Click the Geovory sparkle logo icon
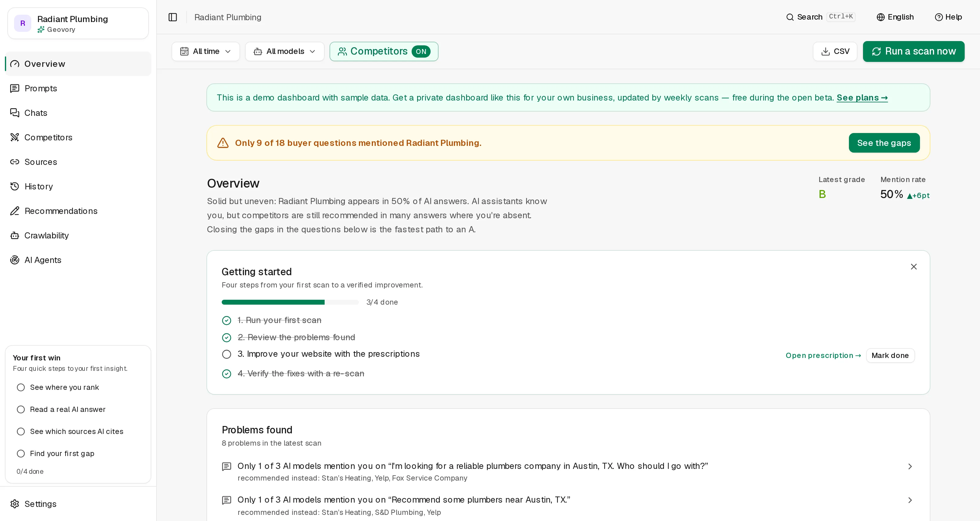Screen dimensions: 980x521 click(41, 30)
